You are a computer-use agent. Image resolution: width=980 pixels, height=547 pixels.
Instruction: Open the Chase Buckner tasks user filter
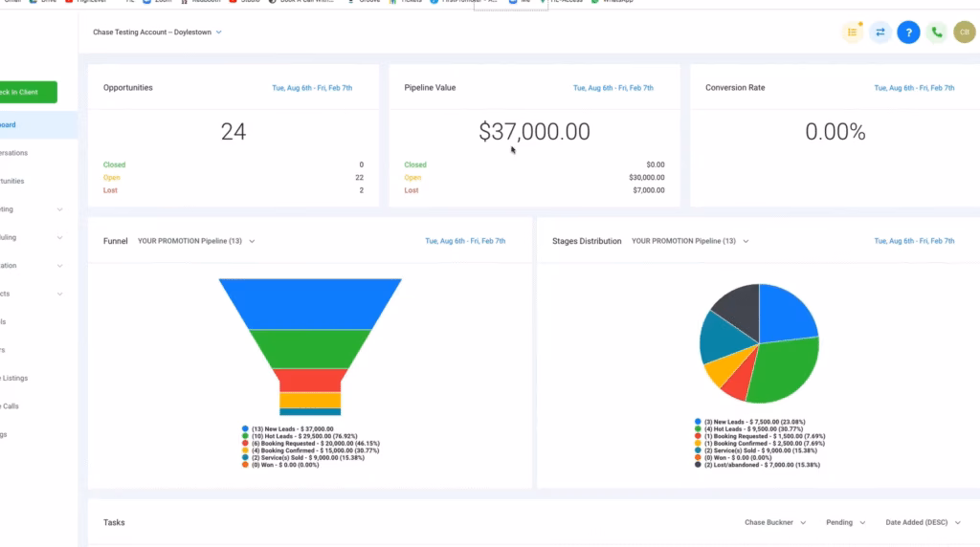click(775, 523)
